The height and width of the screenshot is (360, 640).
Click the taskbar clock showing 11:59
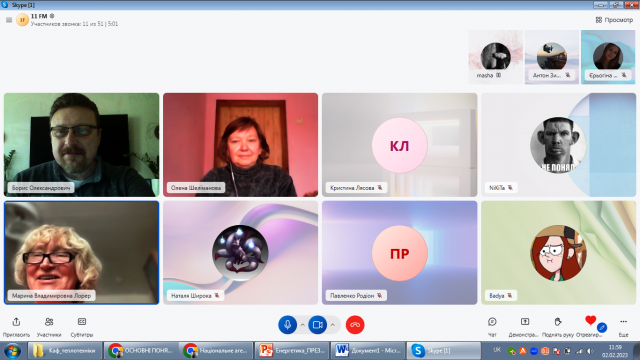click(615, 351)
